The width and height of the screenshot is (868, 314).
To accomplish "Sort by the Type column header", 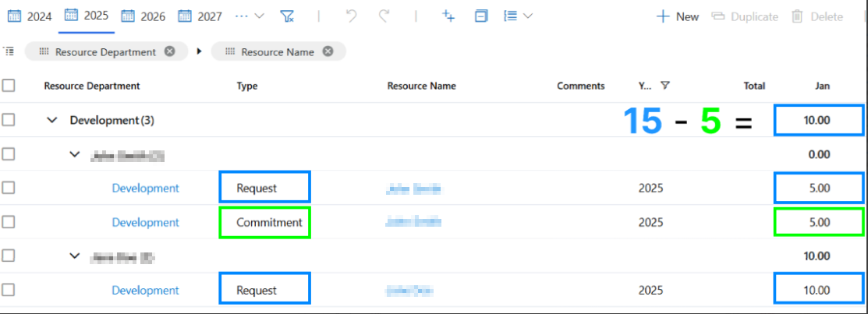I will (247, 86).
